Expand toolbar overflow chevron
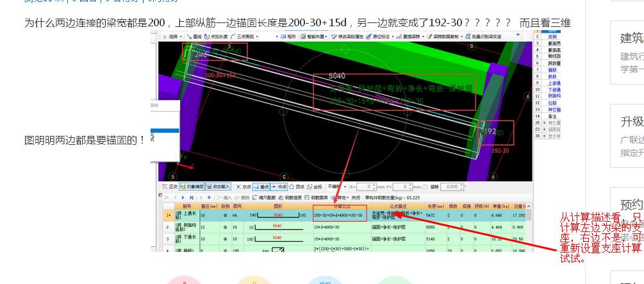 [x=518, y=35]
